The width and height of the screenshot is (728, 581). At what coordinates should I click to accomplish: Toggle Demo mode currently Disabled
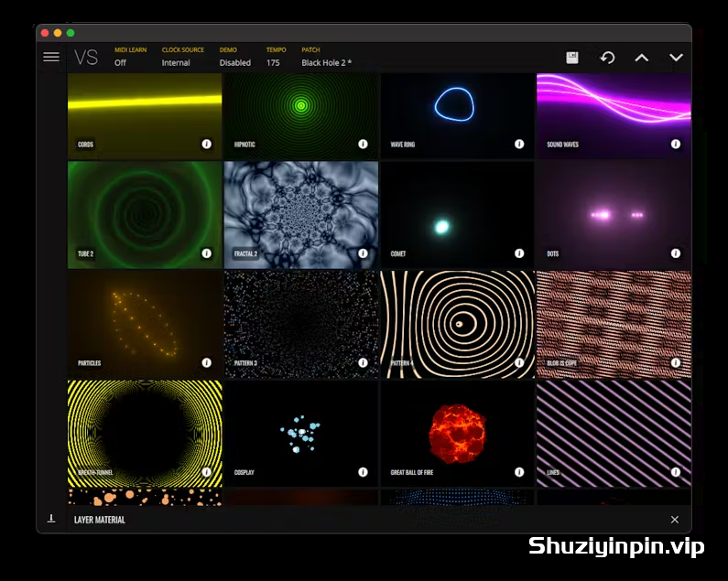coord(235,57)
